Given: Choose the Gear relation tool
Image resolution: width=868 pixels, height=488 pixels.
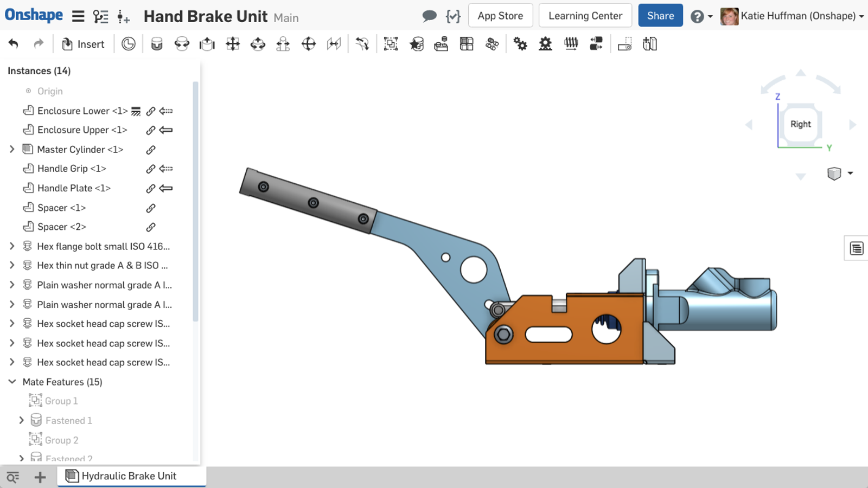Looking at the screenshot, I should (520, 44).
